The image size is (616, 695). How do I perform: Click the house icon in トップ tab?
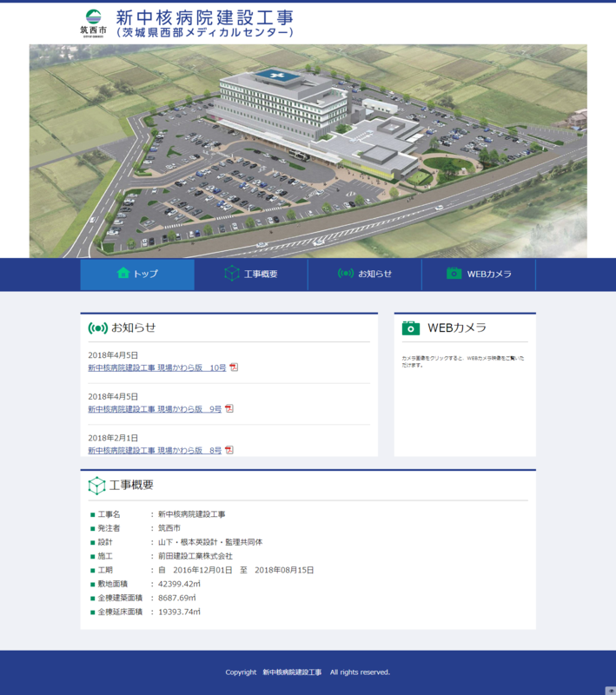123,273
